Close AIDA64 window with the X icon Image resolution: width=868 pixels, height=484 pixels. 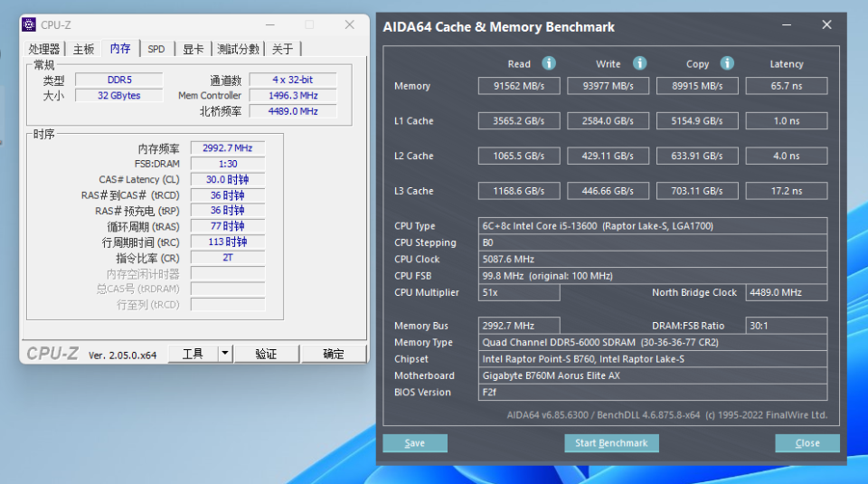[x=826, y=25]
